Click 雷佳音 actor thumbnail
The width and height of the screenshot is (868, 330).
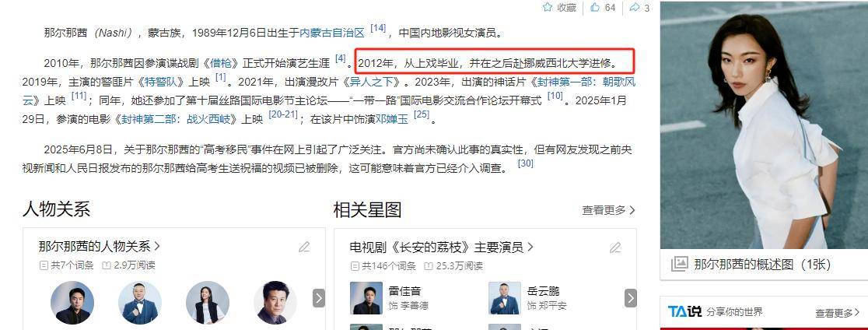(366, 298)
